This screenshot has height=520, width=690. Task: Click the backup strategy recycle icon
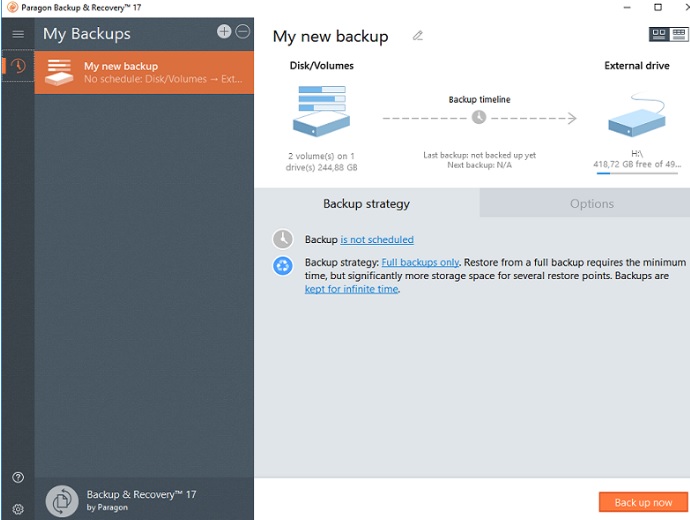point(283,266)
